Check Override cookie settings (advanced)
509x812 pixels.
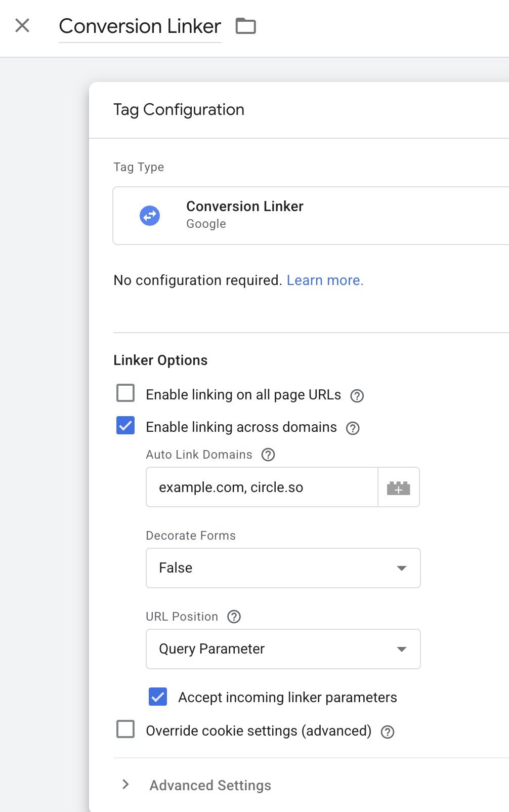(125, 729)
